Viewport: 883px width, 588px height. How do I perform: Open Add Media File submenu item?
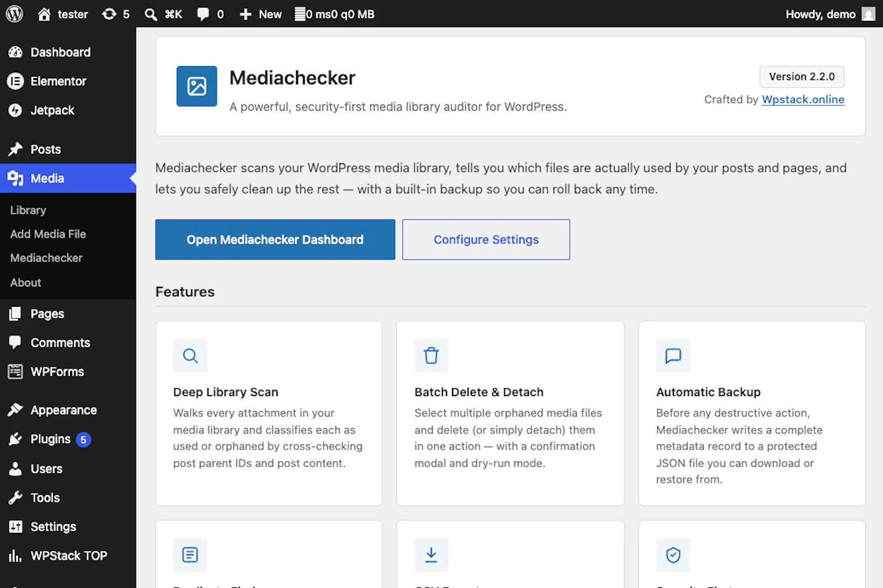48,234
